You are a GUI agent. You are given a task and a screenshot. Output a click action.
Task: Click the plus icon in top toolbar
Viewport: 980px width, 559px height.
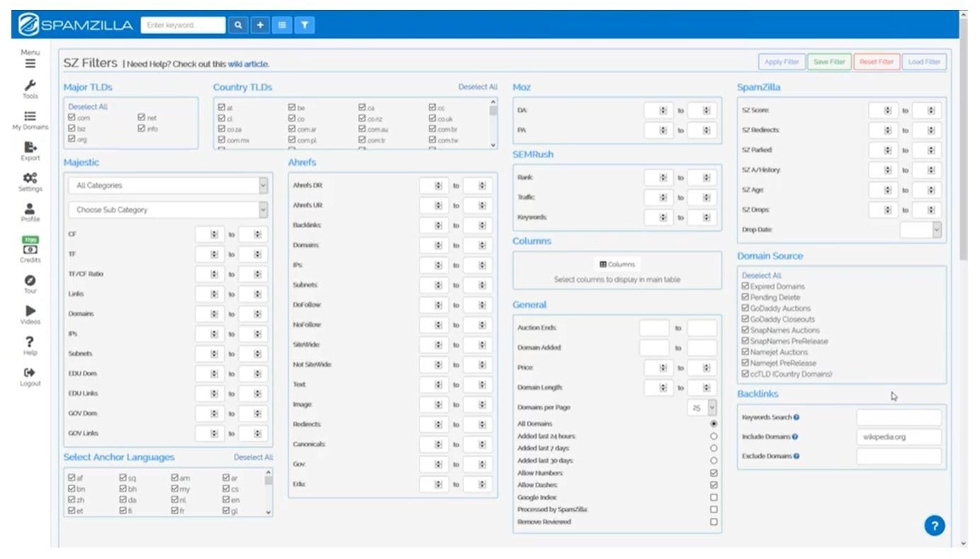point(260,26)
